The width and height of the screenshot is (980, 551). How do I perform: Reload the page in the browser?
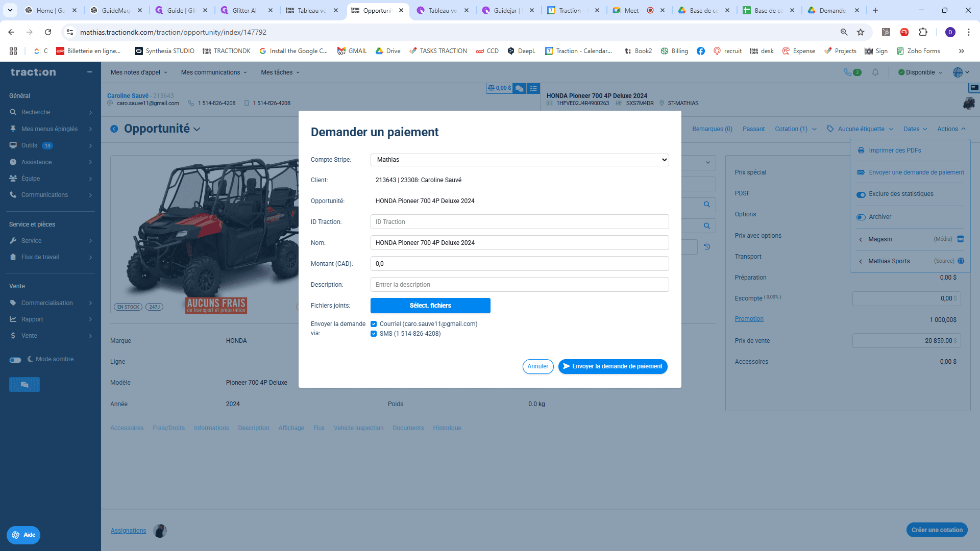pyautogui.click(x=48, y=32)
